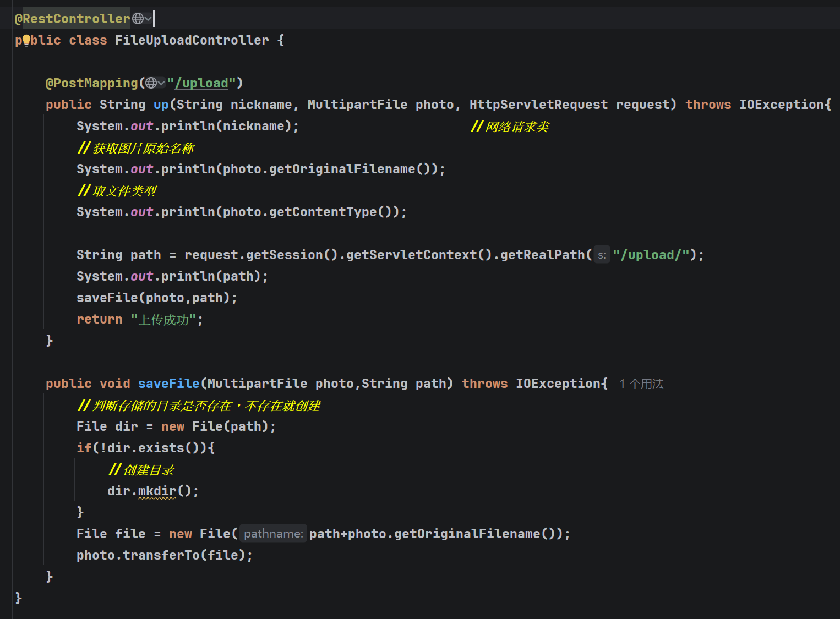Screen dimensions: 840x619
Task: Click the class name FileUploadController
Action: pyautogui.click(x=192, y=40)
